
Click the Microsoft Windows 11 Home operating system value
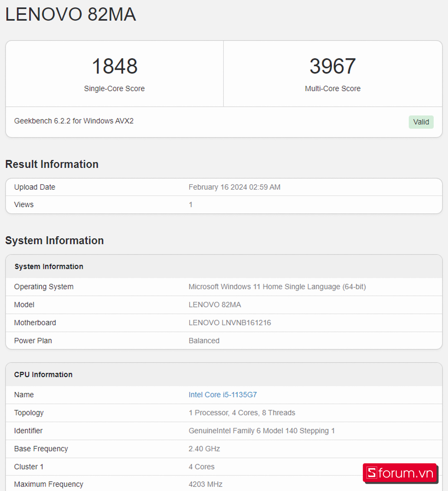277,287
